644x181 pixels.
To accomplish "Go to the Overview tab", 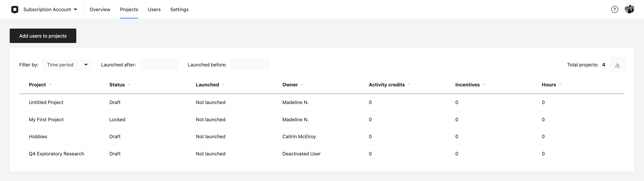I will (x=100, y=9).
